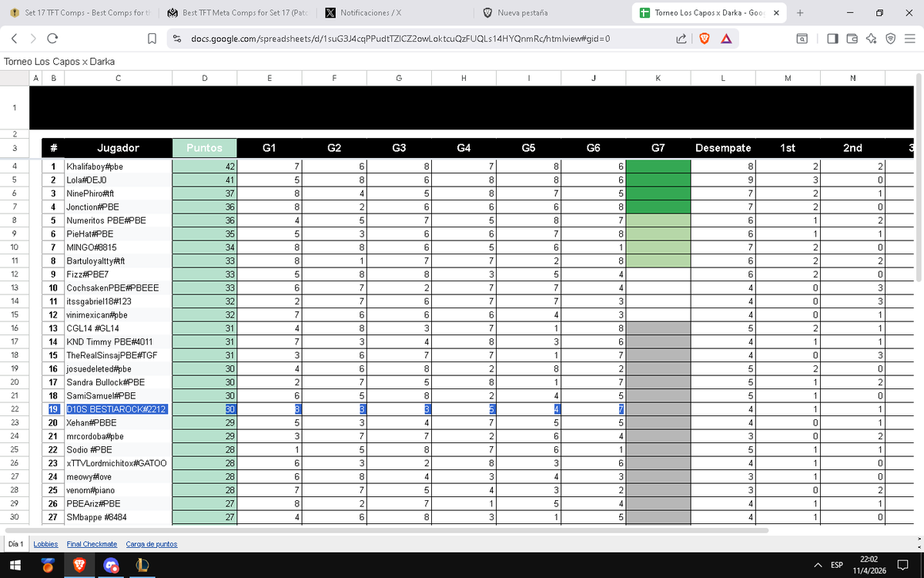This screenshot has width=924, height=578.
Task: Open Brave Wallet icon
Action: [852, 39]
